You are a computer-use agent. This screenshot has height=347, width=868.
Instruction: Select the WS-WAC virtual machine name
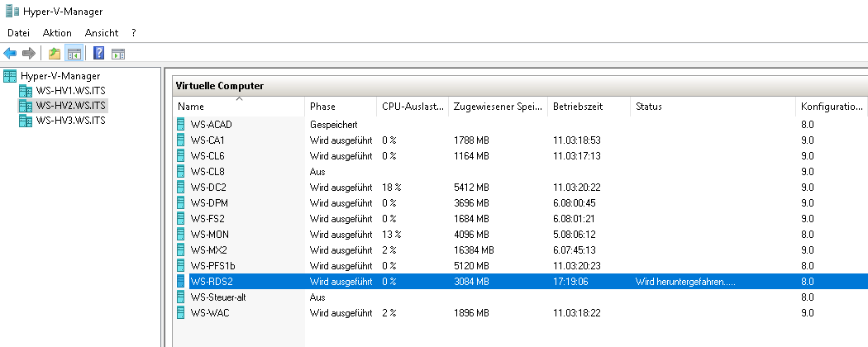click(x=210, y=312)
